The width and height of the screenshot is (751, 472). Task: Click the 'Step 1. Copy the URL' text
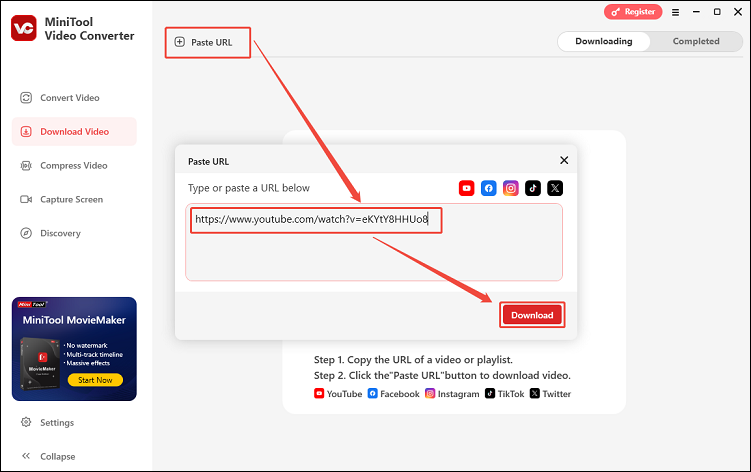pyautogui.click(x=413, y=360)
